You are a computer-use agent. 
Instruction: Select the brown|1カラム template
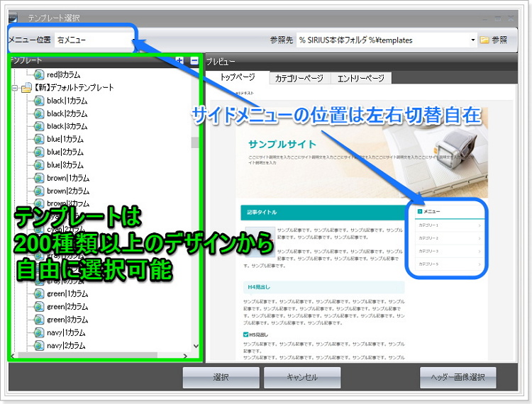(x=68, y=178)
